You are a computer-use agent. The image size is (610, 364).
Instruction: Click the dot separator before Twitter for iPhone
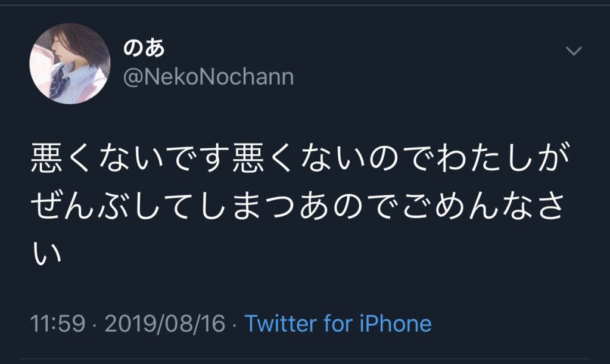(x=235, y=325)
